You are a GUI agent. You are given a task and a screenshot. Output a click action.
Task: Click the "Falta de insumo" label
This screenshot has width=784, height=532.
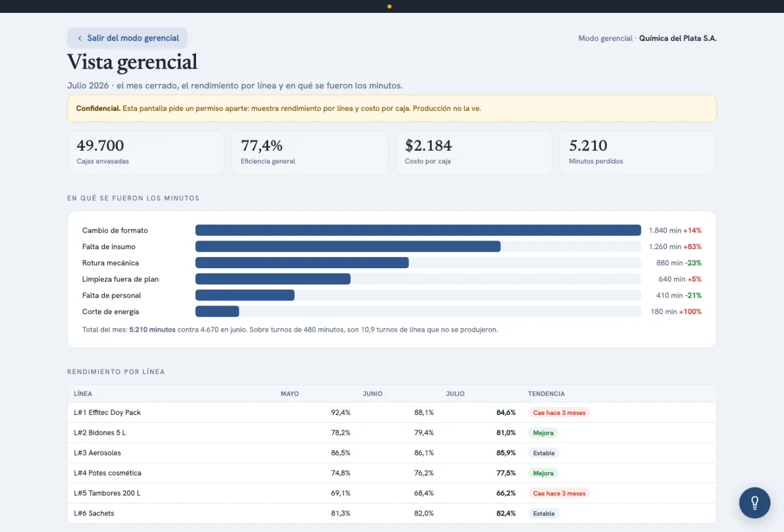coord(109,247)
